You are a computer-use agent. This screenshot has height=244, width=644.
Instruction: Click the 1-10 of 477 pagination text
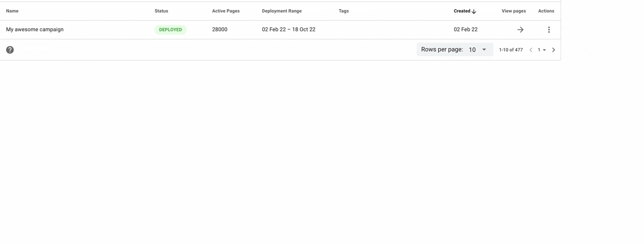coord(511,50)
